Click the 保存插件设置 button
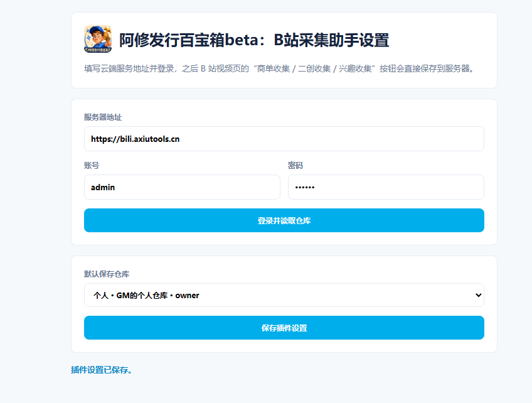Screen dimensions: 532x403 point(284,328)
